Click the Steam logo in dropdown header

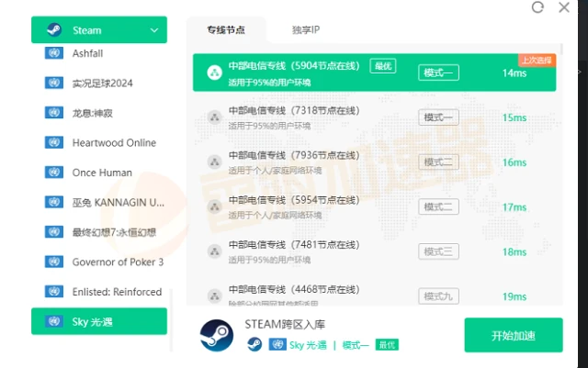[x=55, y=30]
